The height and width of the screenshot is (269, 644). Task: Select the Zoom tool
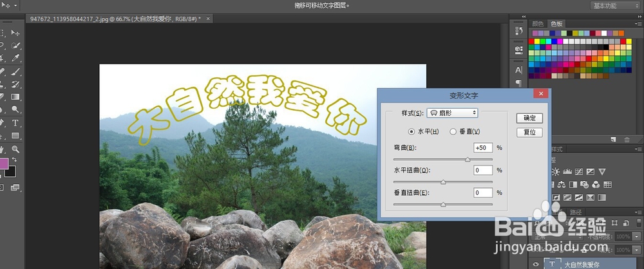pos(15,149)
